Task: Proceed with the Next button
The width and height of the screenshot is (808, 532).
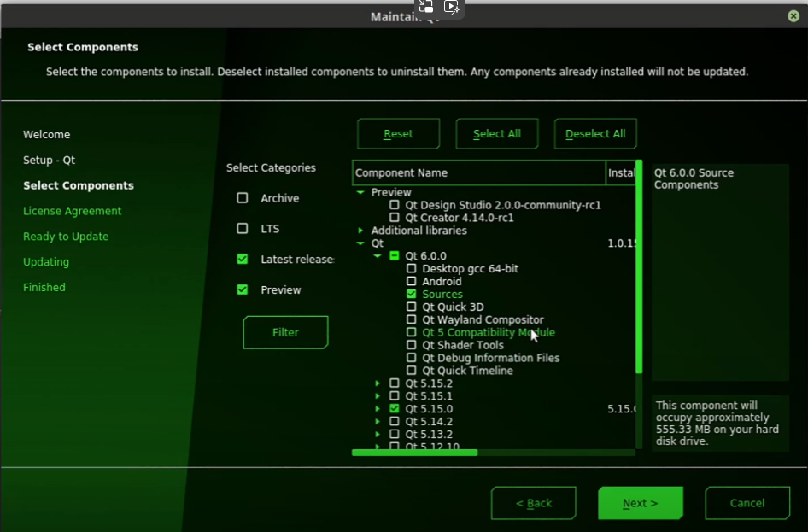Action: point(641,503)
